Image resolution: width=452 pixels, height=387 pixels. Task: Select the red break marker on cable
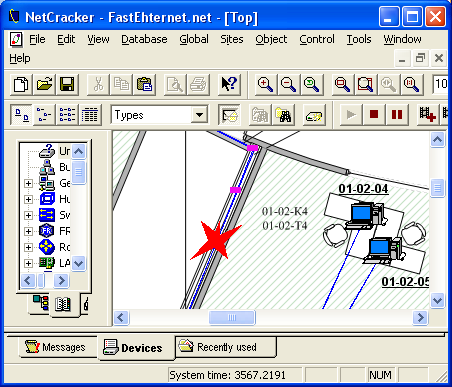point(215,240)
